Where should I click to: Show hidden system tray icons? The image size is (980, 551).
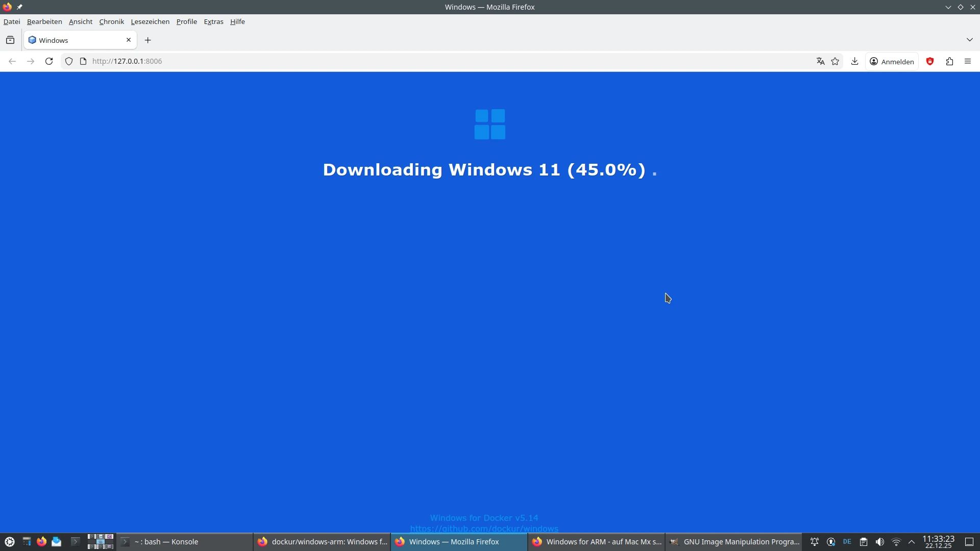click(912, 542)
